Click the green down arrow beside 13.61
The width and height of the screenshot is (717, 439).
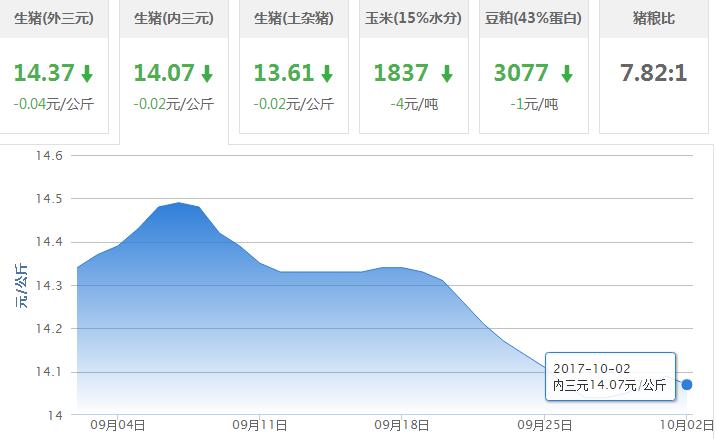click(327, 74)
